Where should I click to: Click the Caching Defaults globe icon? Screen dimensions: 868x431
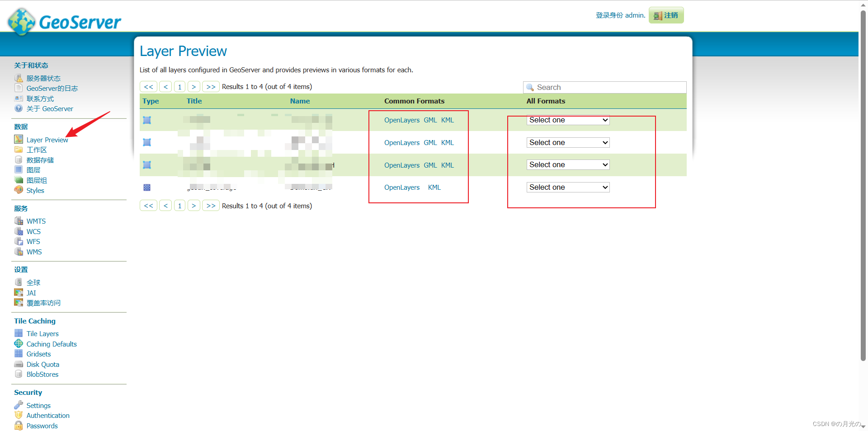(19, 344)
